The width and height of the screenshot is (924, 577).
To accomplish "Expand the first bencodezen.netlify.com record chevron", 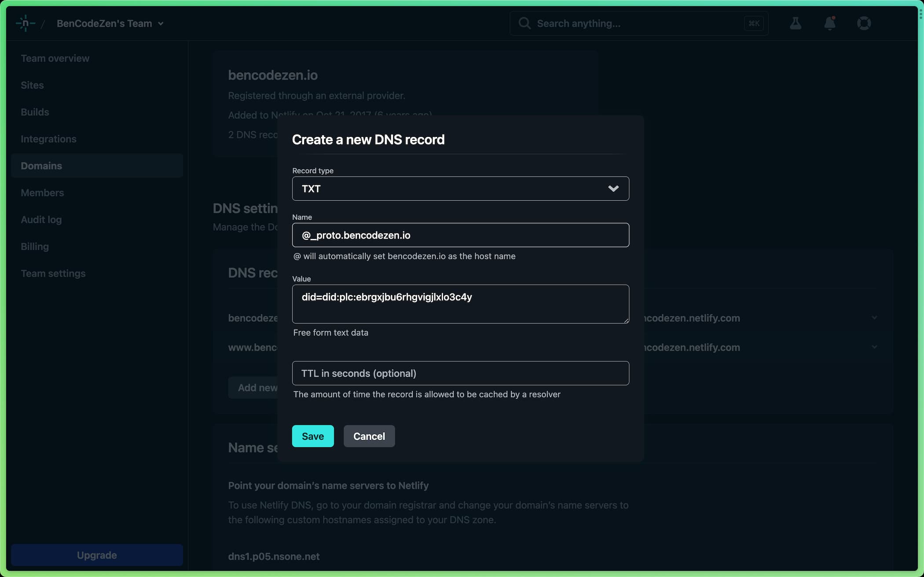I will click(x=874, y=318).
